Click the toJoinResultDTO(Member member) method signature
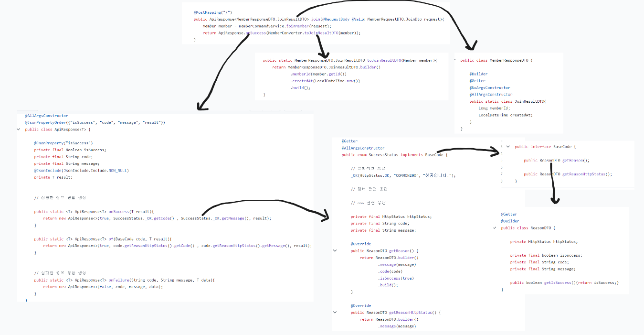Viewport: 644px width, 335px height. 350,61
